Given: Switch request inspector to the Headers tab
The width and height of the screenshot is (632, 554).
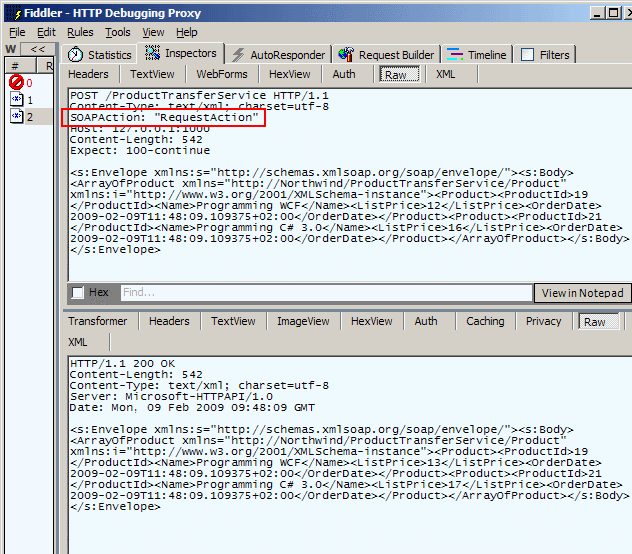Looking at the screenshot, I should click(89, 74).
